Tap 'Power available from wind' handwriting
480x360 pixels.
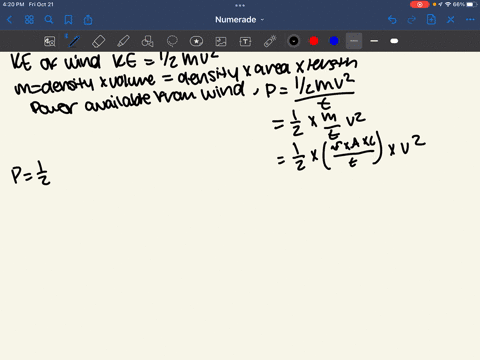point(138,99)
